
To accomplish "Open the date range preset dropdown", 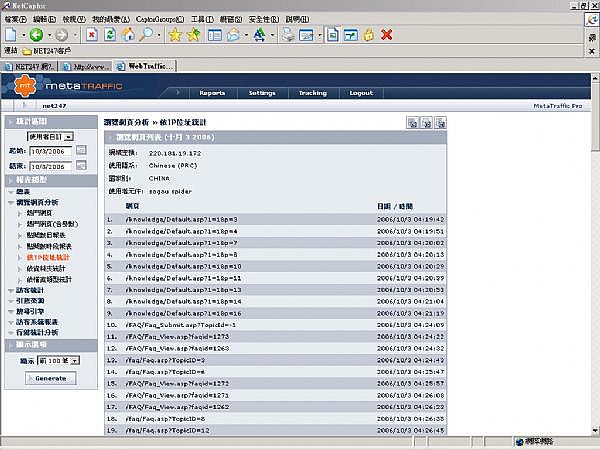I will point(50,135).
